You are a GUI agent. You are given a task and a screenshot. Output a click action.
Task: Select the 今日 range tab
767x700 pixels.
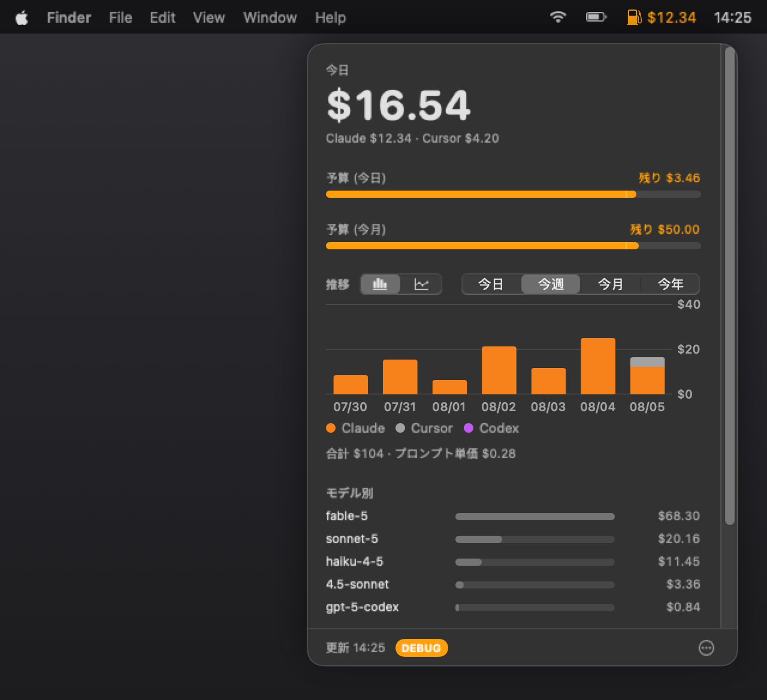pos(491,284)
